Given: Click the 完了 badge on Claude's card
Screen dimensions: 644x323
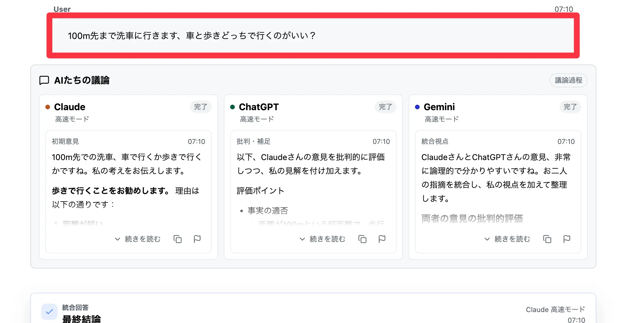Looking at the screenshot, I should [201, 107].
